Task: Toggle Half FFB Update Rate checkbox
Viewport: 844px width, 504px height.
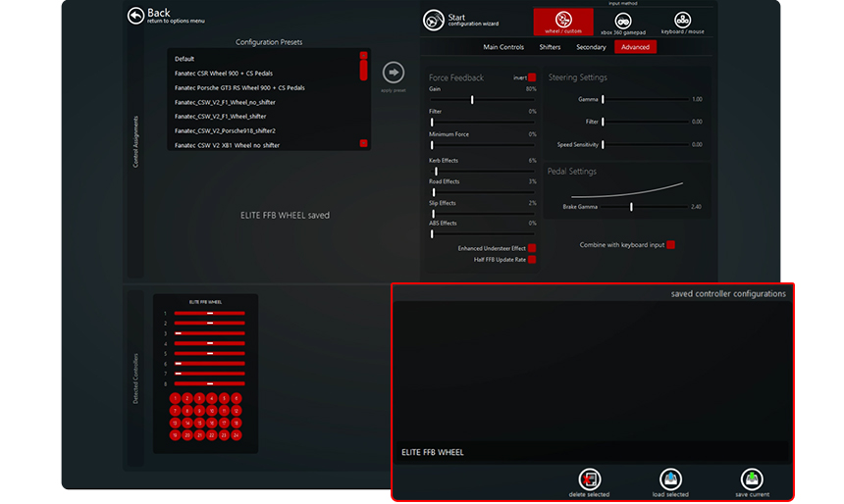Action: tap(532, 260)
